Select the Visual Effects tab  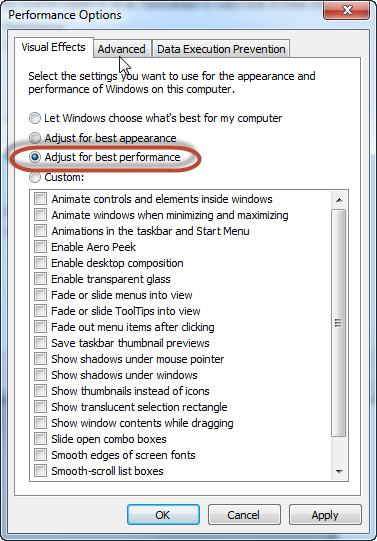tap(53, 47)
